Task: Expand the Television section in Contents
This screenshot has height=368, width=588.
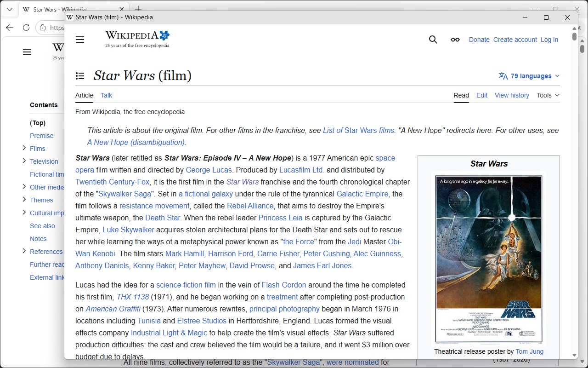Action: (x=24, y=161)
